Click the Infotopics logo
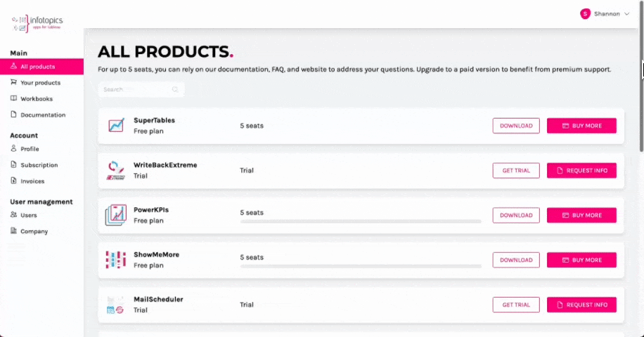This screenshot has width=644, height=337. click(37, 23)
